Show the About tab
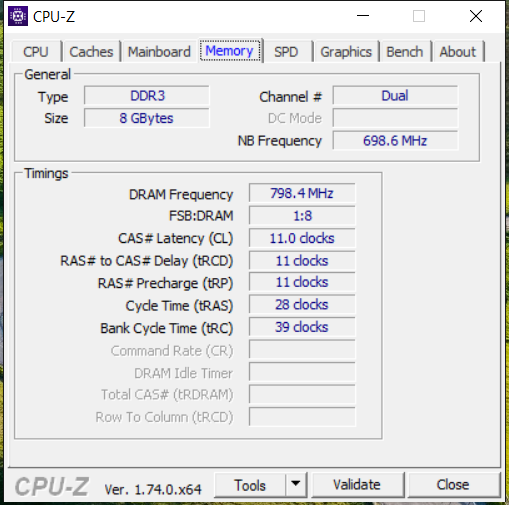 coord(458,52)
